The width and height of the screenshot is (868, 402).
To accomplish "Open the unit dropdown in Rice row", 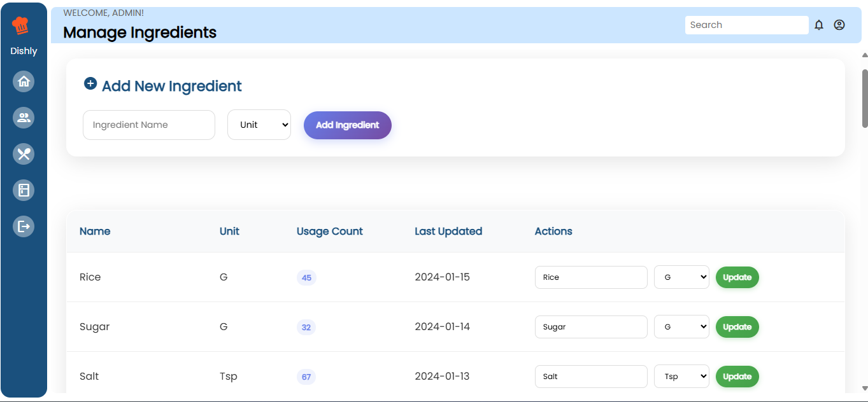I will click(681, 277).
